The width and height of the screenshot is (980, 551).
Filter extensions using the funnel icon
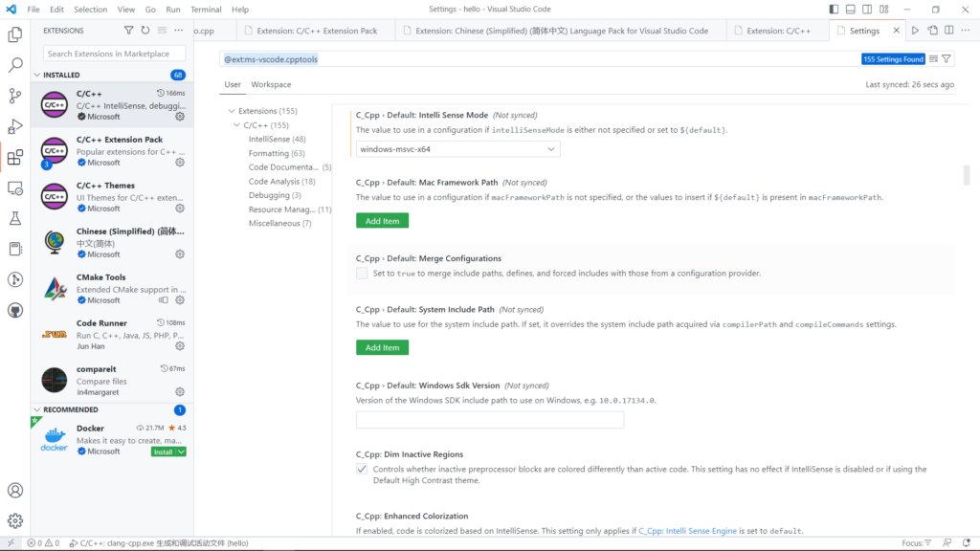129,31
